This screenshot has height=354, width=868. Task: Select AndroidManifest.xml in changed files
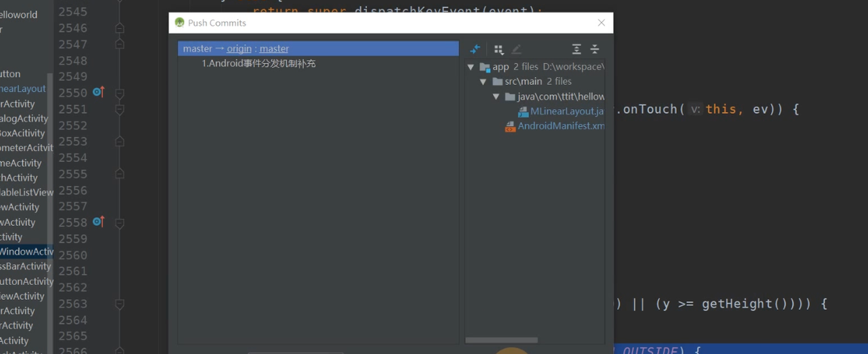(x=561, y=126)
